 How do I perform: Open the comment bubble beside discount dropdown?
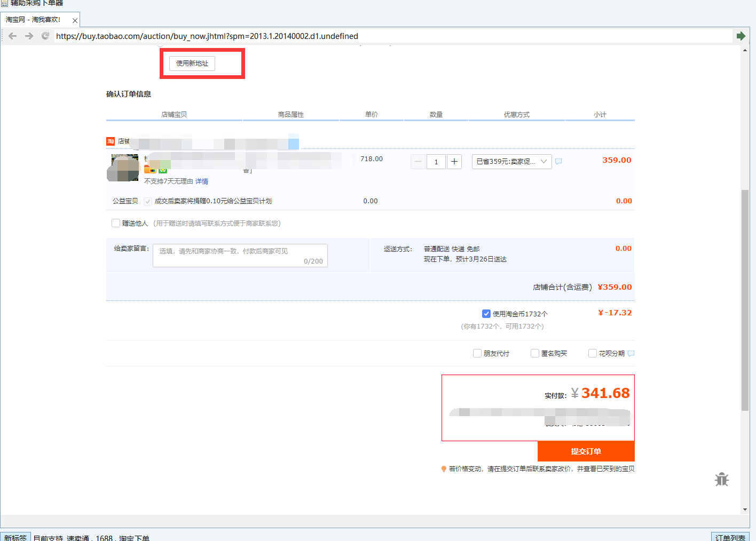point(558,162)
